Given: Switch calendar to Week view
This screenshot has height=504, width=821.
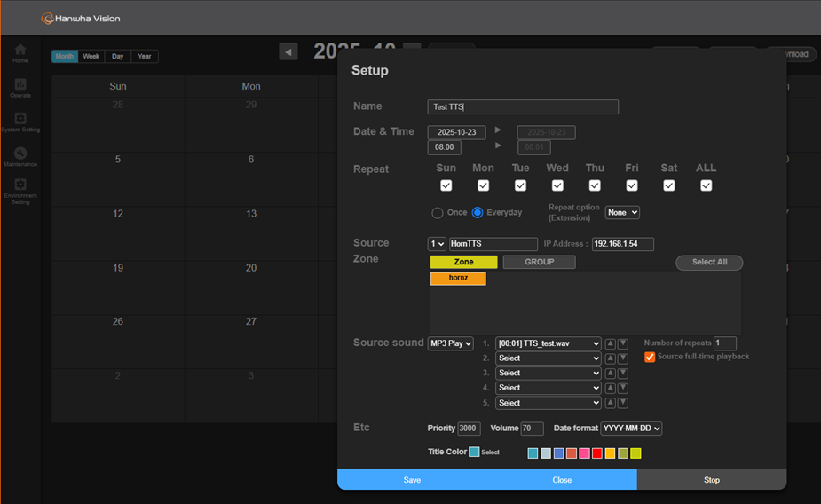Looking at the screenshot, I should (91, 56).
